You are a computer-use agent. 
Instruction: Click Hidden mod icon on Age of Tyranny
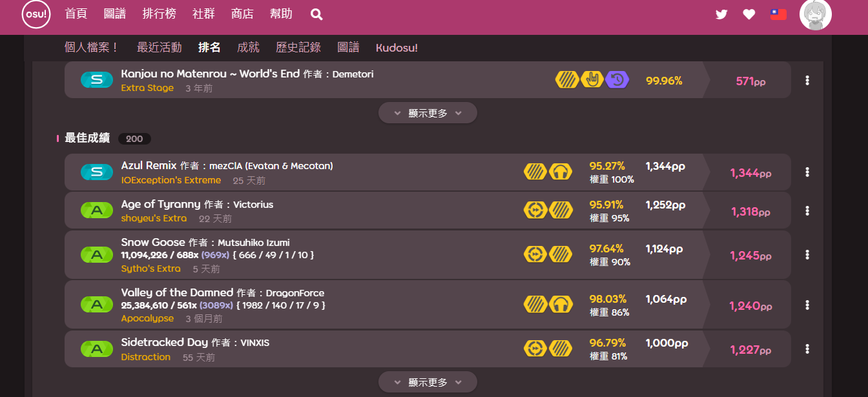click(x=561, y=210)
